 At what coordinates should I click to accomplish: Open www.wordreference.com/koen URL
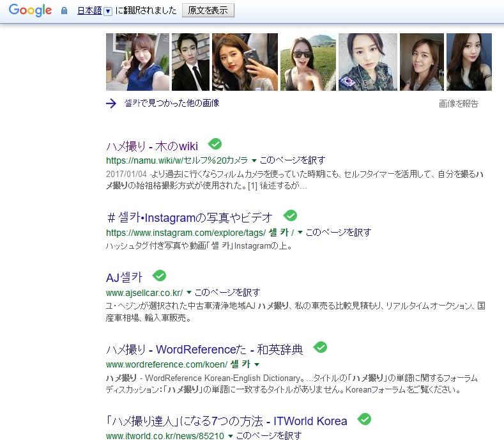[x=178, y=364]
